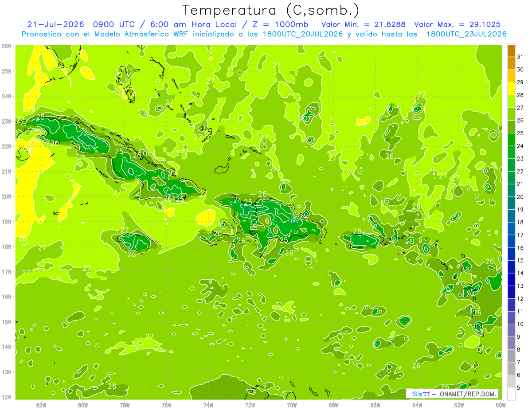This screenshot has height=411, width=532.
Task: Click the "68W" longitude axis label
Action: click(333, 404)
